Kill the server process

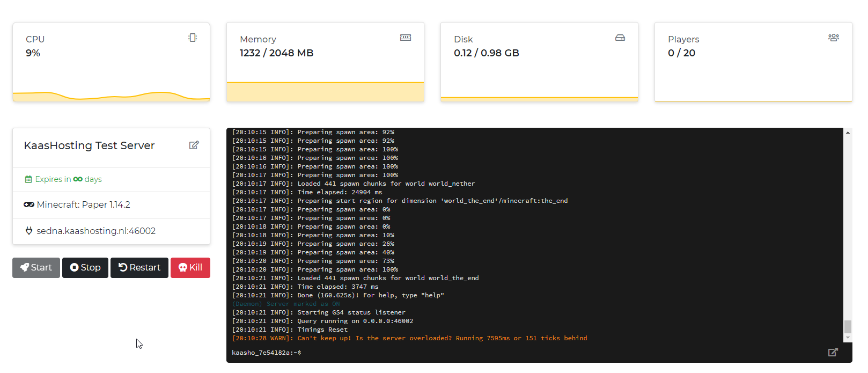coord(190,267)
